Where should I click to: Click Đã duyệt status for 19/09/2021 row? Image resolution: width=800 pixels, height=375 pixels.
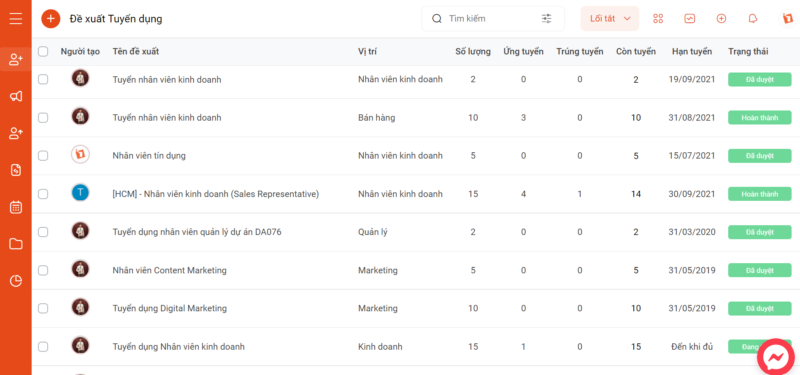tap(760, 80)
